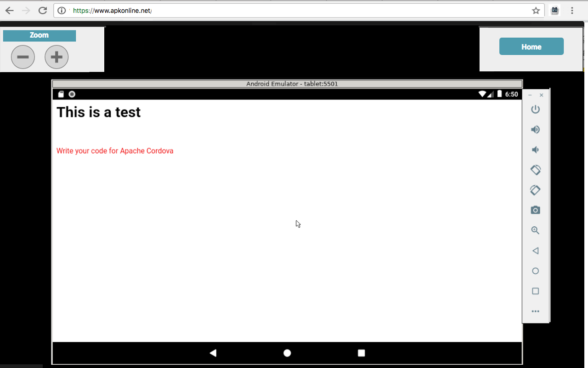Zoom in with the plus button
588x368 pixels.
click(57, 57)
